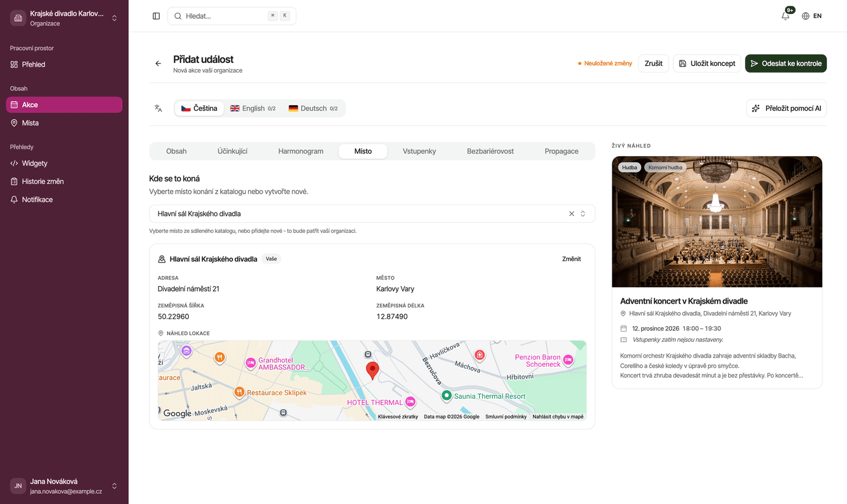
Task: Select the Propagace tab
Action: point(561,151)
